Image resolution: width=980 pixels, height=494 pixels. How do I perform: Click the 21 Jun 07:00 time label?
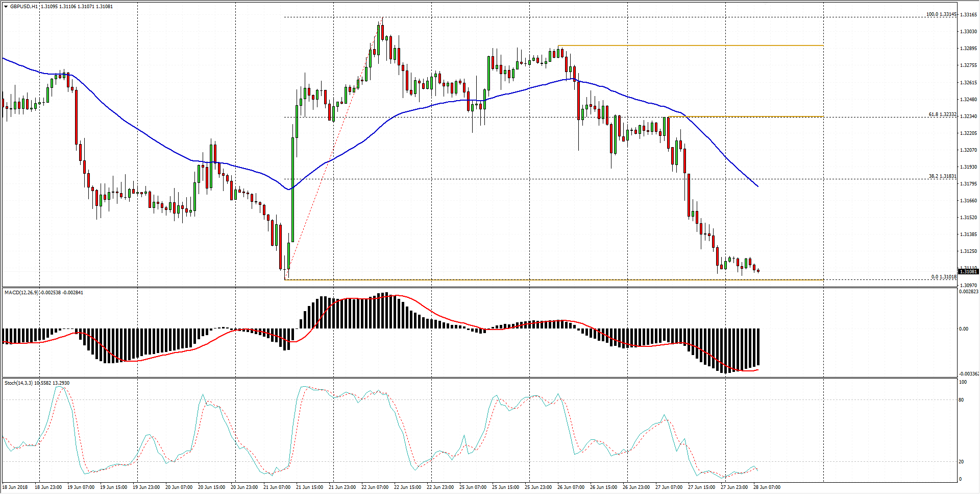click(x=277, y=487)
